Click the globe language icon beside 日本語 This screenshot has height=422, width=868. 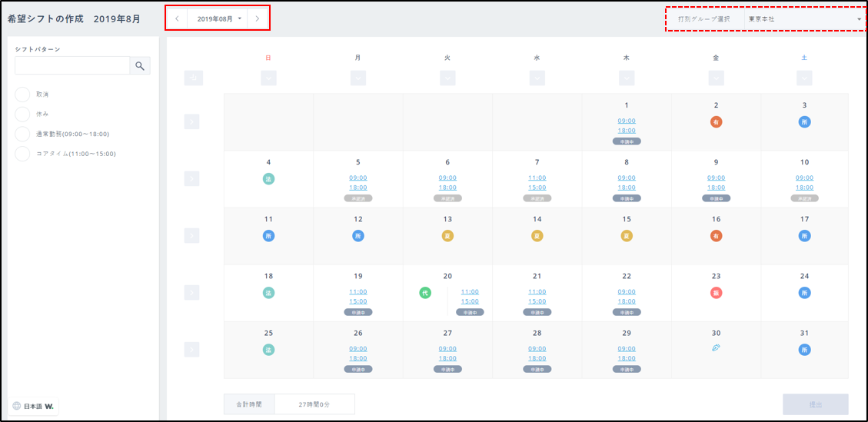point(17,406)
